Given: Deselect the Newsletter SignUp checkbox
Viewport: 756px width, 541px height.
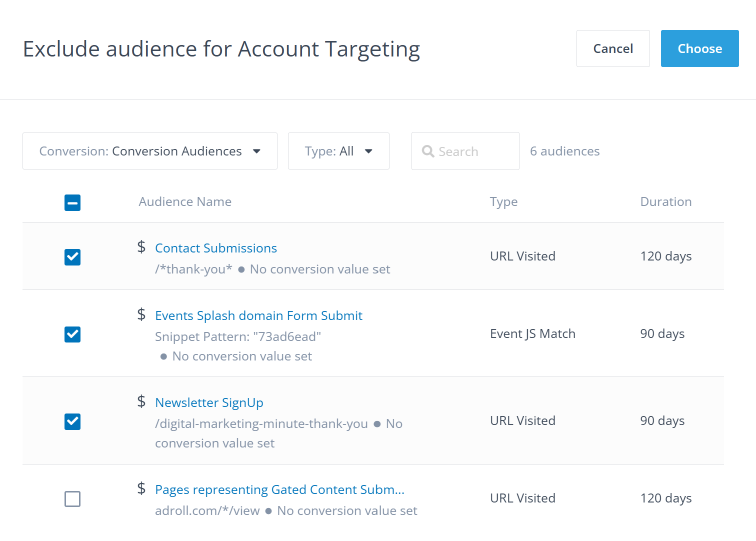Looking at the screenshot, I should tap(72, 421).
